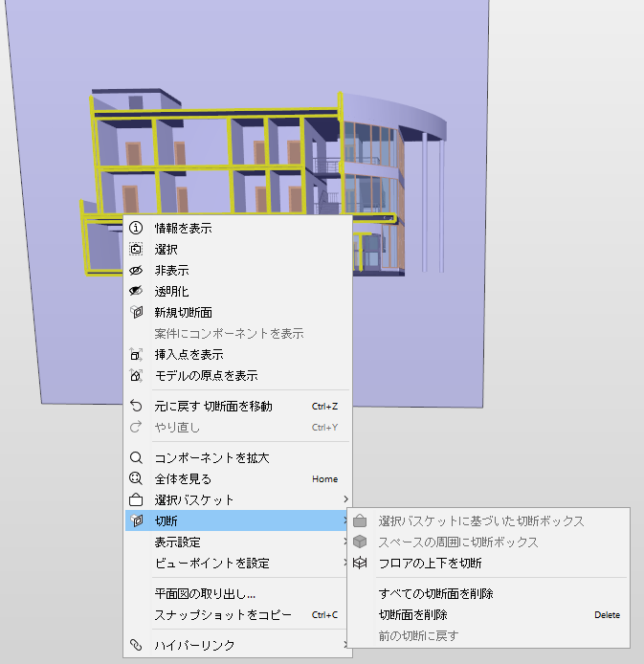644x664 pixels.
Task: Choose 切断面を削除 in submenu
Action: click(488, 614)
